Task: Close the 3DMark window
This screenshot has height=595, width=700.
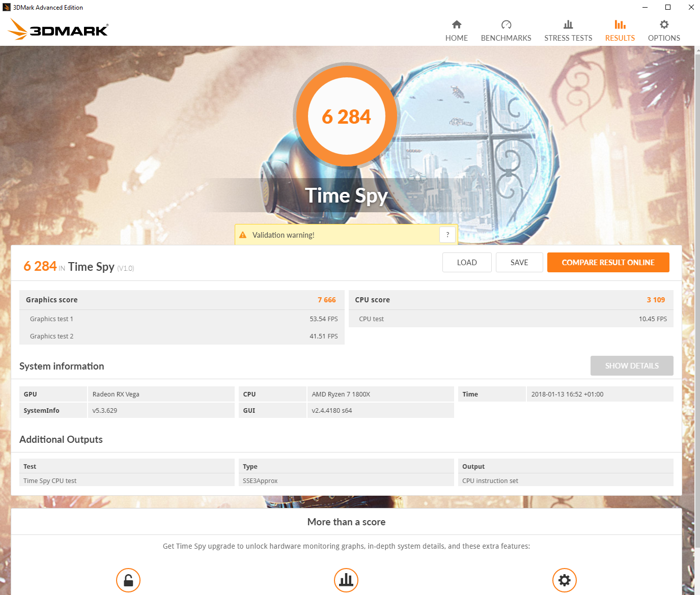Action: coord(691,7)
